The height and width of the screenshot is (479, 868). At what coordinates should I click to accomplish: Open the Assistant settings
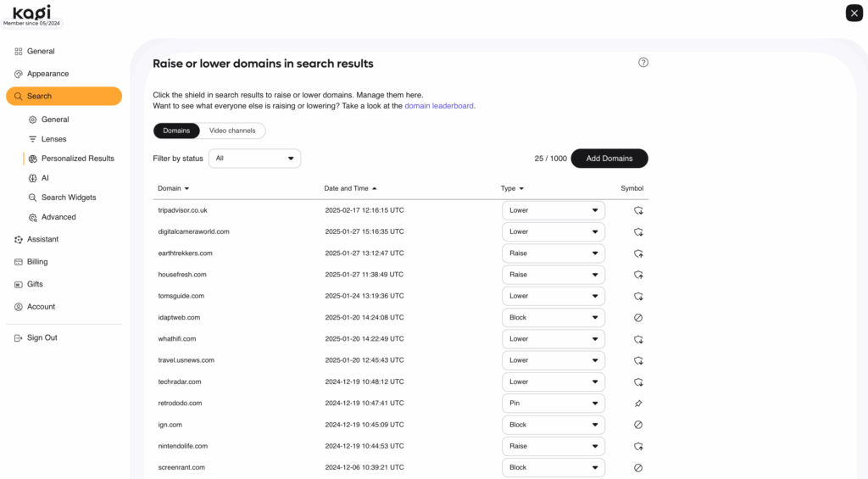(42, 239)
